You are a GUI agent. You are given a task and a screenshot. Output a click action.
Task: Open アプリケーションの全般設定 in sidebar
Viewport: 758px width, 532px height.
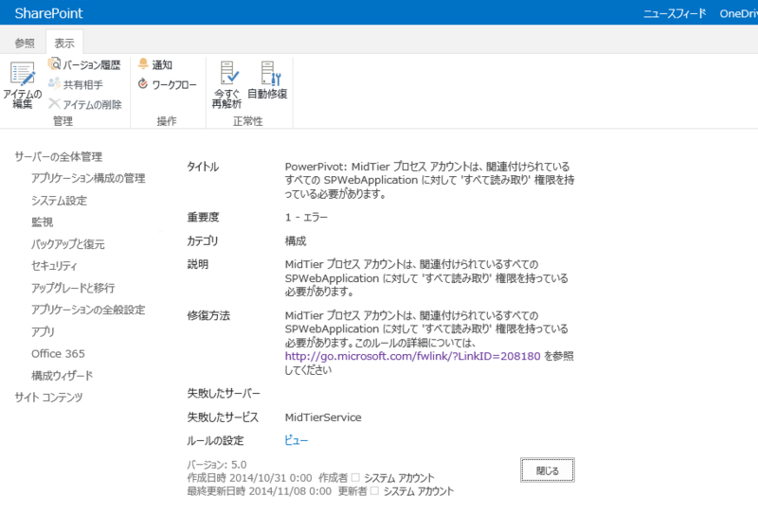tap(88, 310)
